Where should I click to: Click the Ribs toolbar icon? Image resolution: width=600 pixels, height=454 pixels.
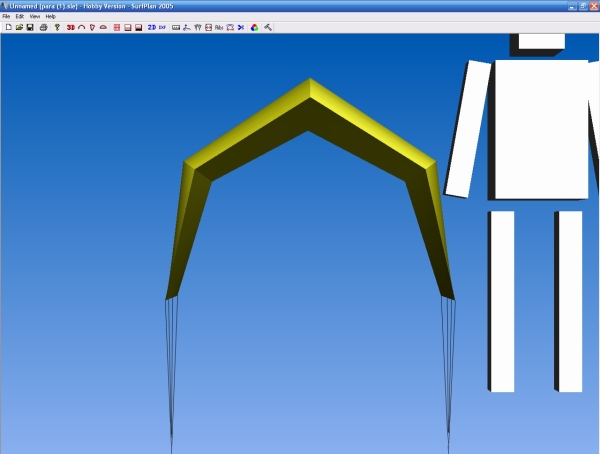pos(219,27)
